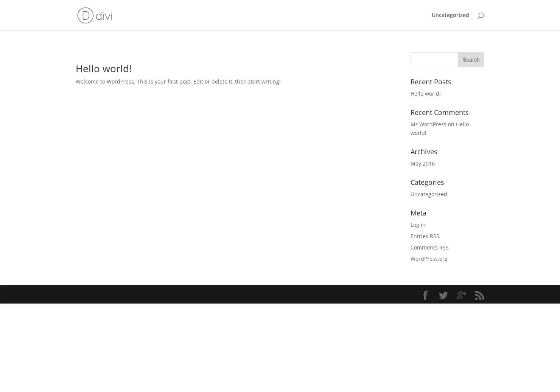
Task: Open the Comments RSS link
Action: [x=429, y=247]
